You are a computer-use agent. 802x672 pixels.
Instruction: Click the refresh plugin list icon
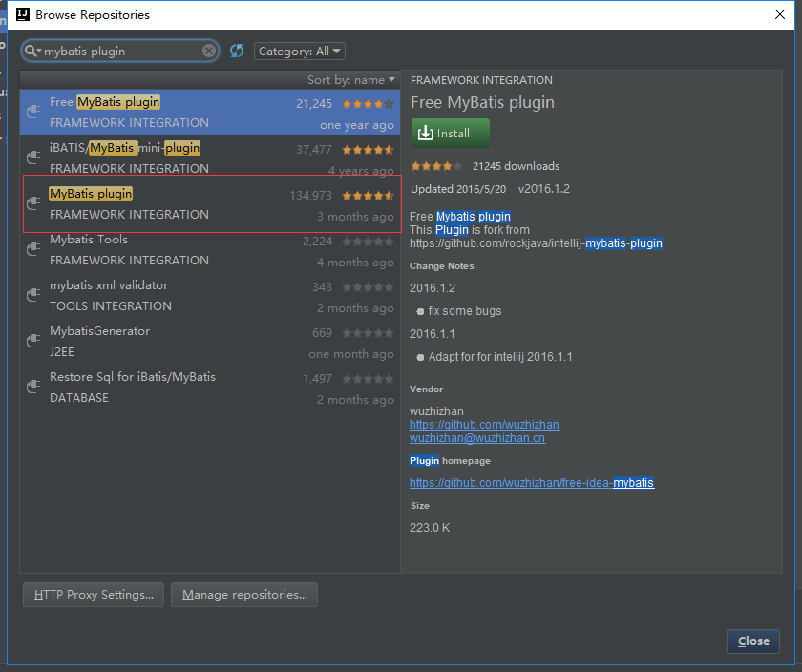(237, 51)
